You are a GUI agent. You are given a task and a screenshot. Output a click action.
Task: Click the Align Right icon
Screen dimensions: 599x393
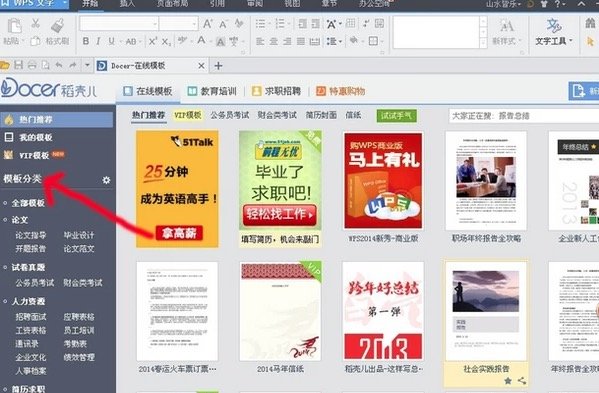[287, 41]
